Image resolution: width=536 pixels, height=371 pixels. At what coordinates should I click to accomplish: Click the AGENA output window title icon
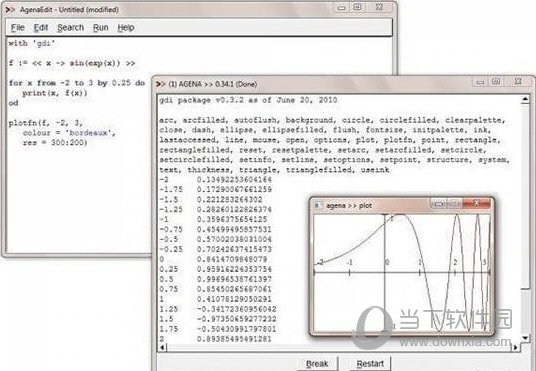pos(161,84)
